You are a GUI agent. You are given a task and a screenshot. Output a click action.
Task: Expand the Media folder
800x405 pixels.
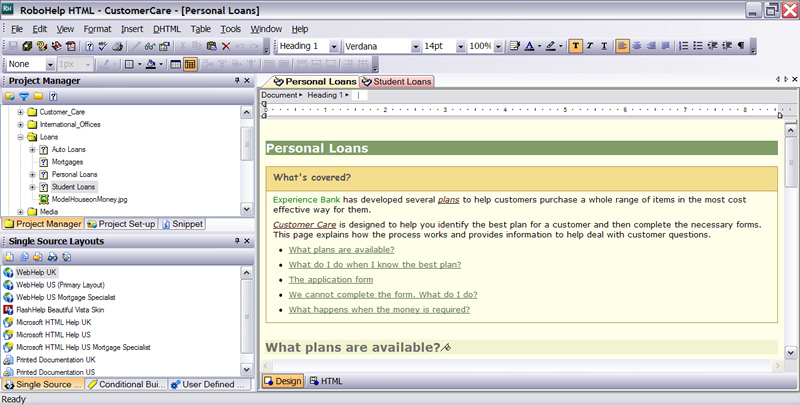pos(20,212)
